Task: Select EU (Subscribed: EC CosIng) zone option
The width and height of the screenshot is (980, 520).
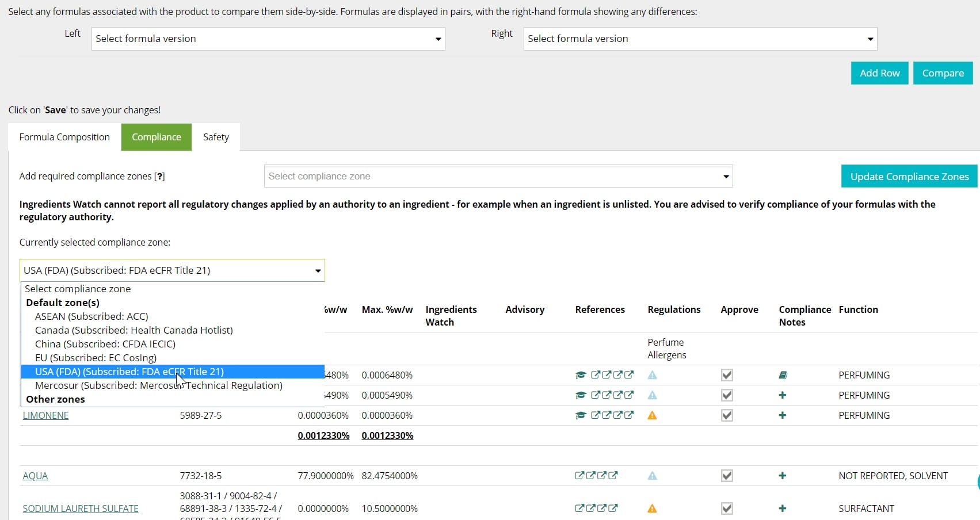Action: [96, 358]
